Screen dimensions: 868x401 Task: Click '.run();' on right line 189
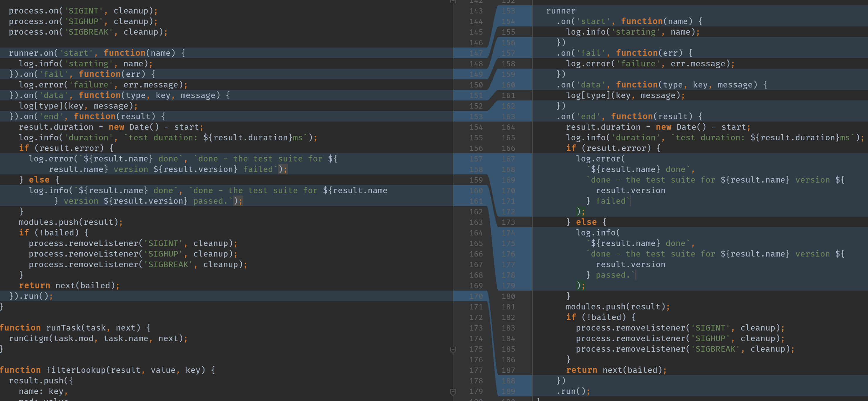pos(573,392)
